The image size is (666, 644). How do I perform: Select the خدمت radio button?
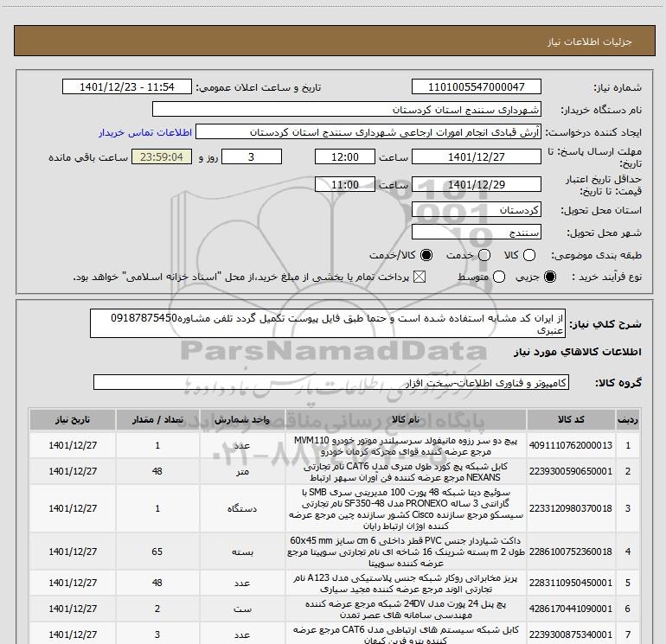point(484,255)
